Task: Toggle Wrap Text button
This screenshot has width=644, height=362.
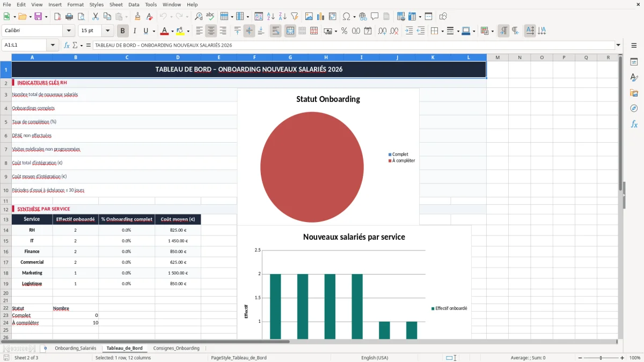Action: (x=276, y=31)
